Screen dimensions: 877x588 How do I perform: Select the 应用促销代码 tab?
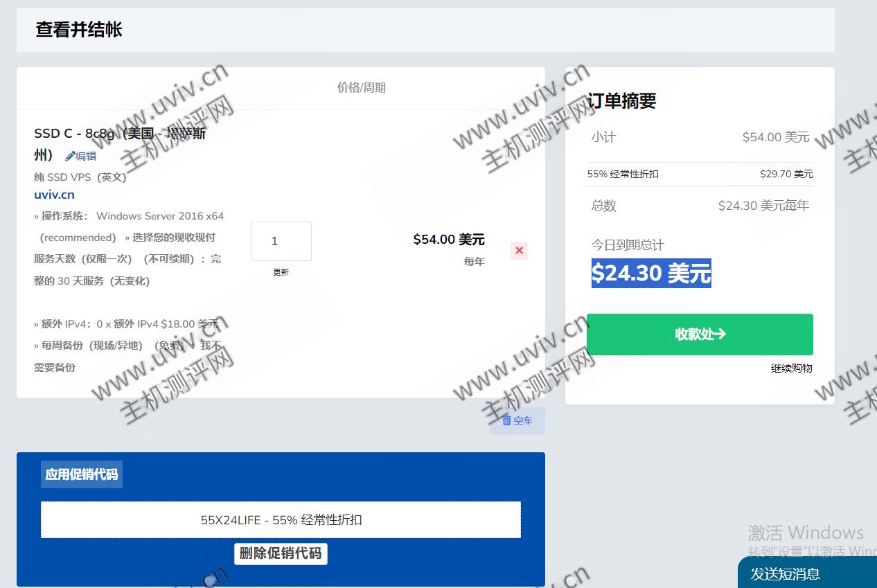(x=82, y=474)
